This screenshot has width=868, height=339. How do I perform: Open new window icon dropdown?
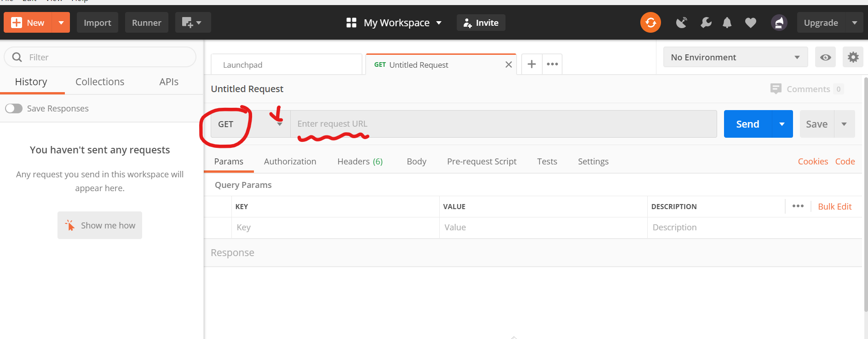[193, 23]
